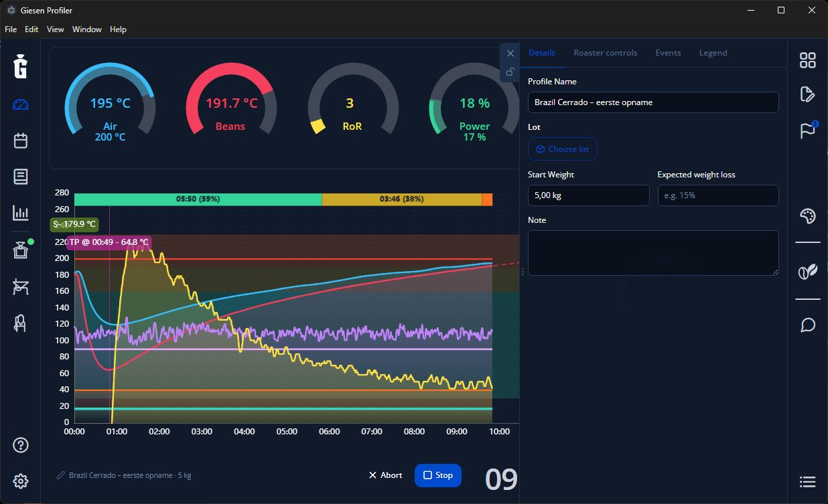This screenshot has height=504, width=828.
Task: Click the Start Weight field
Action: click(589, 195)
